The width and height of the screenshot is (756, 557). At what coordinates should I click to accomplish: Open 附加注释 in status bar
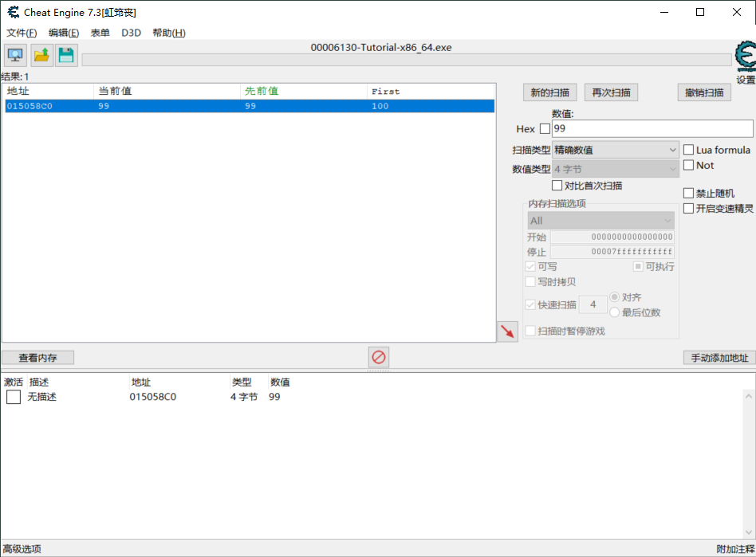735,549
